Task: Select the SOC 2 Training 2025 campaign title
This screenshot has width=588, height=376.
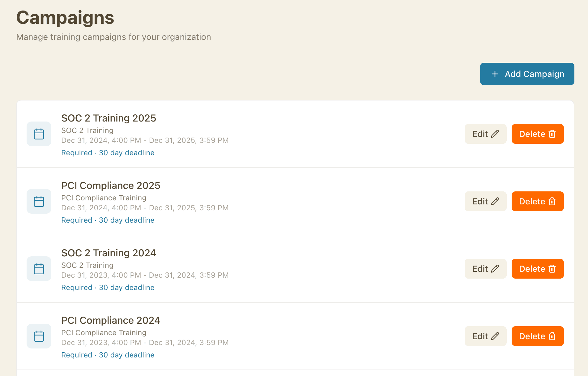Action: coord(109,118)
